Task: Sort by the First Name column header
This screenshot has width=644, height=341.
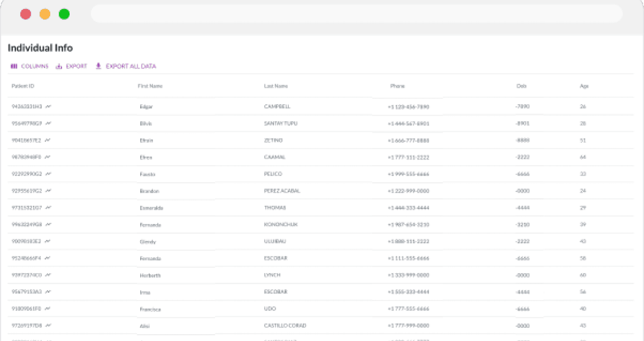Action: [150, 86]
